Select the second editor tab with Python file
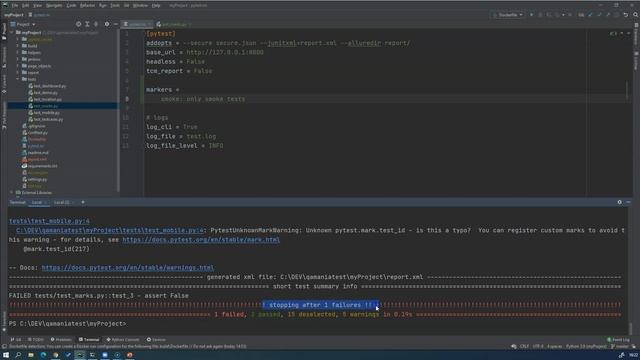Screen dimensions: 640x360 pyautogui.click(x=173, y=24)
